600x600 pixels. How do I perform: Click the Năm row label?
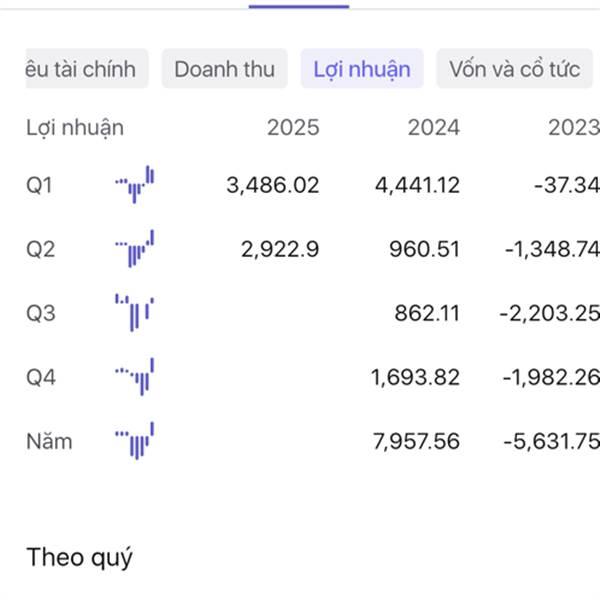pos(49,441)
